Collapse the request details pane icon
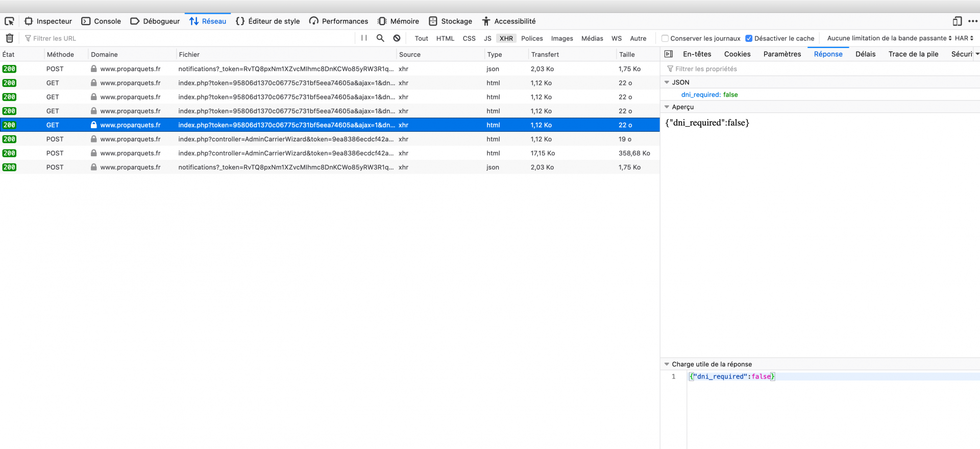 (669, 54)
